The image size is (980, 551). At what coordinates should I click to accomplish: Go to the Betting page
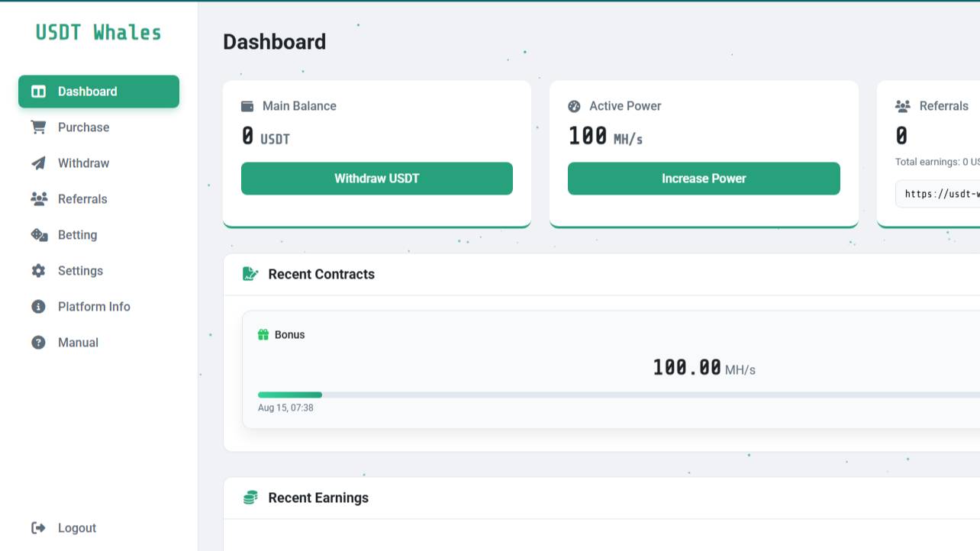(77, 235)
